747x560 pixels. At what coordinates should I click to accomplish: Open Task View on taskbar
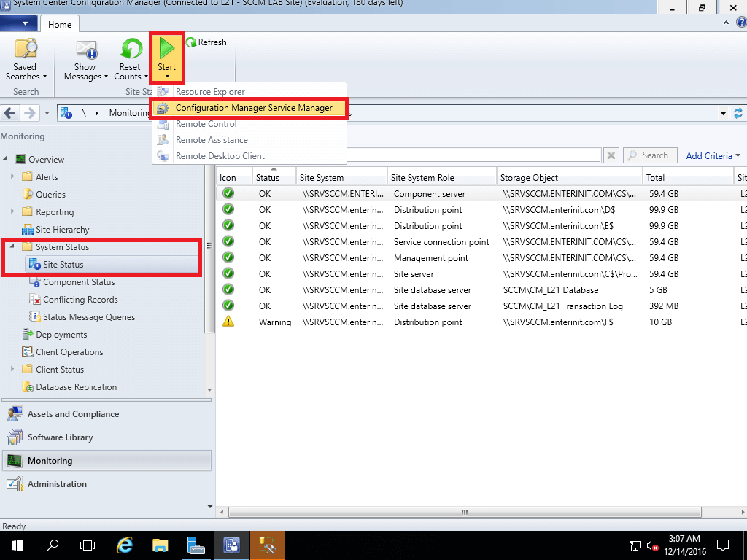pyautogui.click(x=88, y=545)
